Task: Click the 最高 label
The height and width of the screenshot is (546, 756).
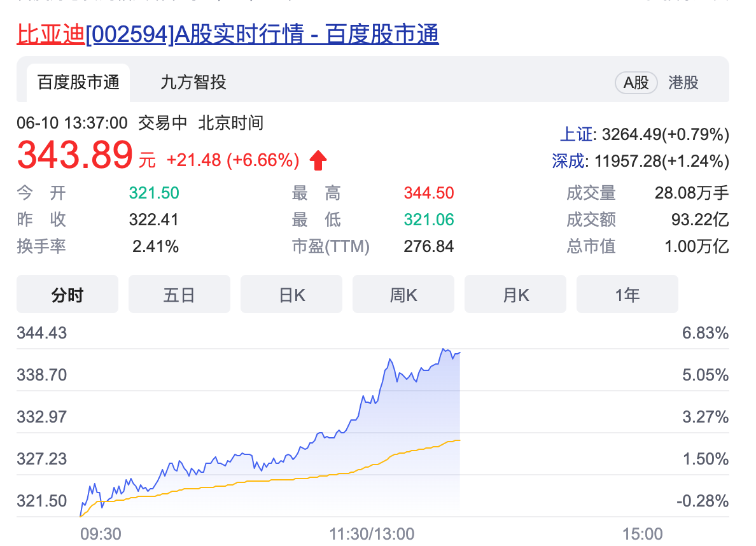Action: pos(316,193)
